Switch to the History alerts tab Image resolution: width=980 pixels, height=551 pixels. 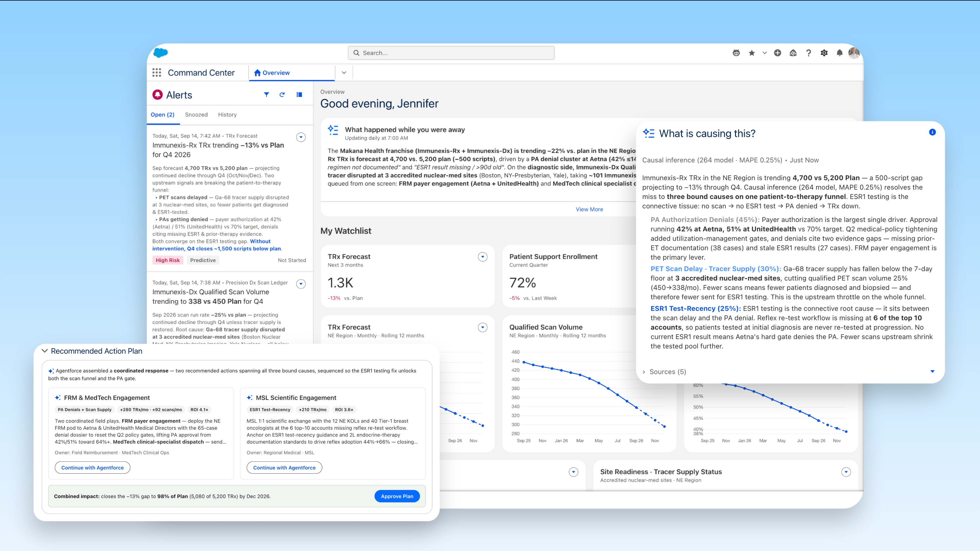(x=227, y=115)
